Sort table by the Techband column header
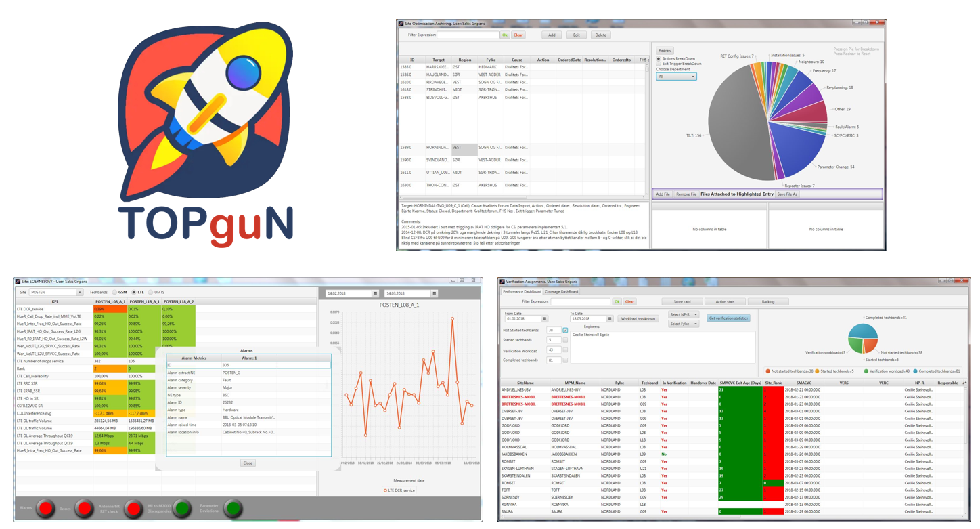Image resolution: width=980 pixels, height=529 pixels. pyautogui.click(x=649, y=383)
